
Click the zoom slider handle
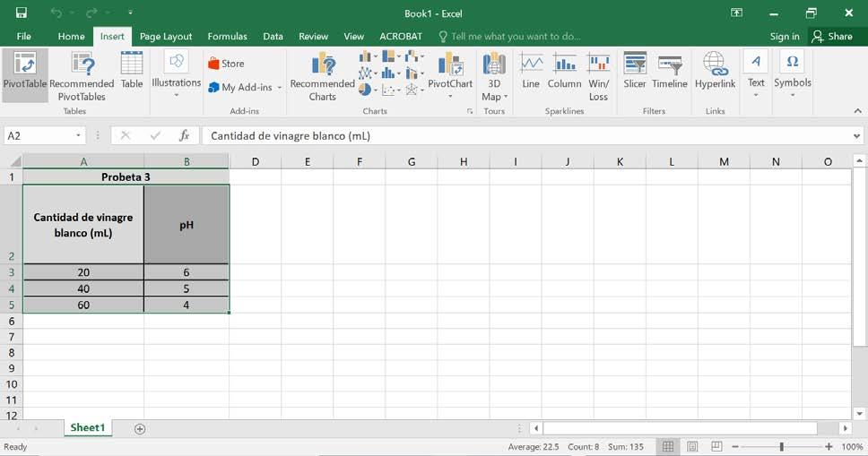coord(782,446)
